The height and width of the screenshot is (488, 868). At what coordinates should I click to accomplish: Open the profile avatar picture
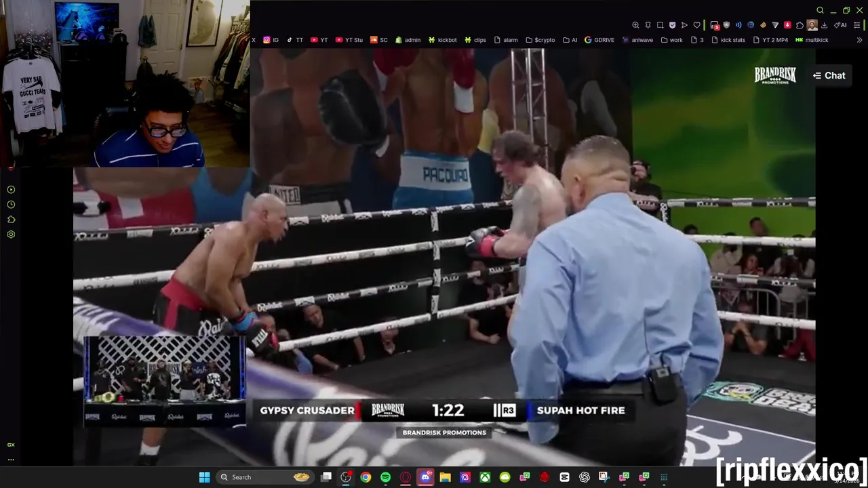click(x=812, y=25)
